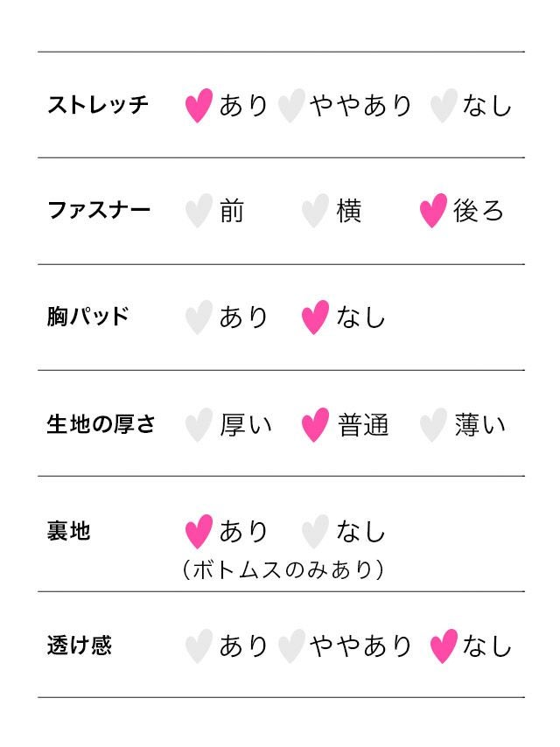Click the gray heart for ストレッチ なし
This screenshot has height=747, width=560.
pyautogui.click(x=444, y=106)
